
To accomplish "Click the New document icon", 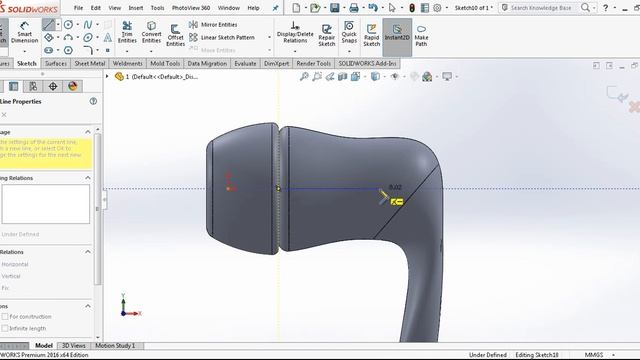I will [x=296, y=8].
